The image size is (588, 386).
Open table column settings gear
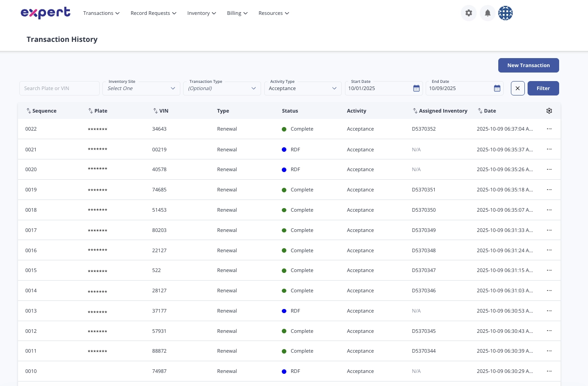(549, 111)
